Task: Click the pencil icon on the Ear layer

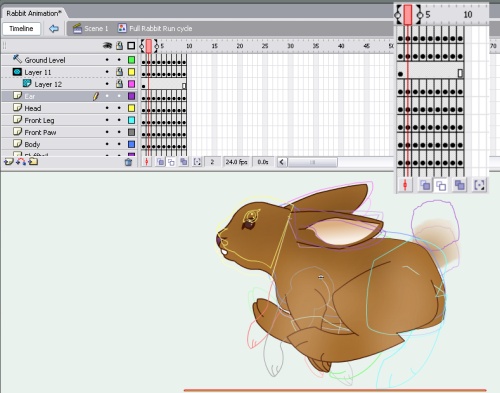Action: click(96, 96)
